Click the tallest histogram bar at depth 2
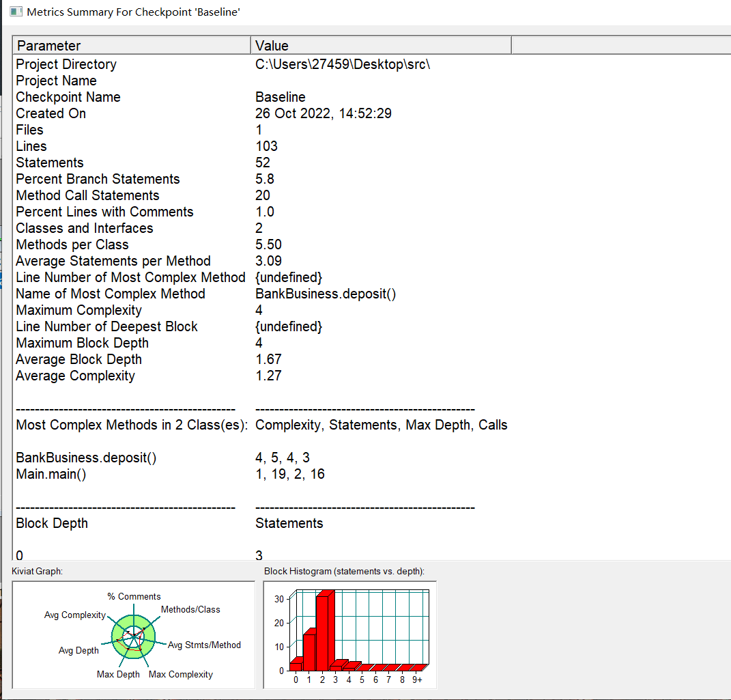The image size is (731, 700). pyautogui.click(x=324, y=632)
